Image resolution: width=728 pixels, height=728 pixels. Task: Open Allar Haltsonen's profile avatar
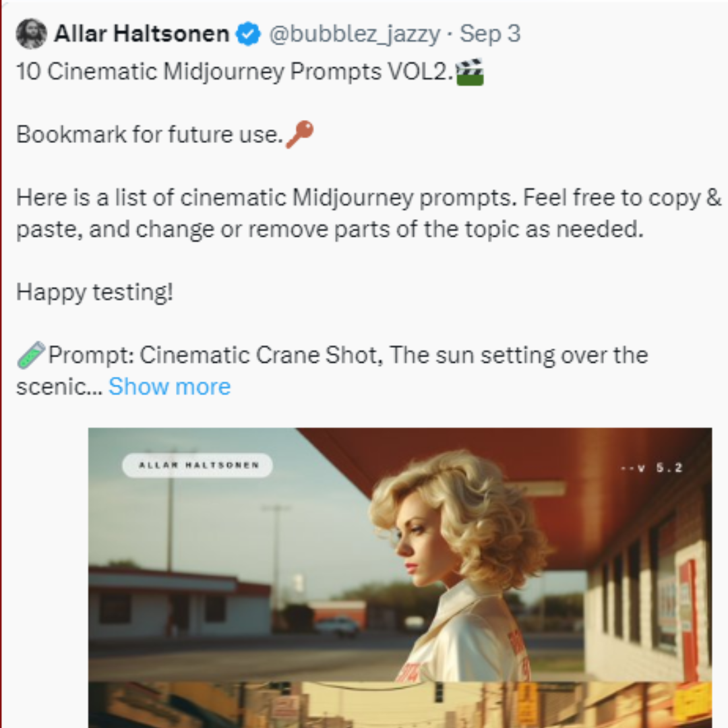coord(31,34)
